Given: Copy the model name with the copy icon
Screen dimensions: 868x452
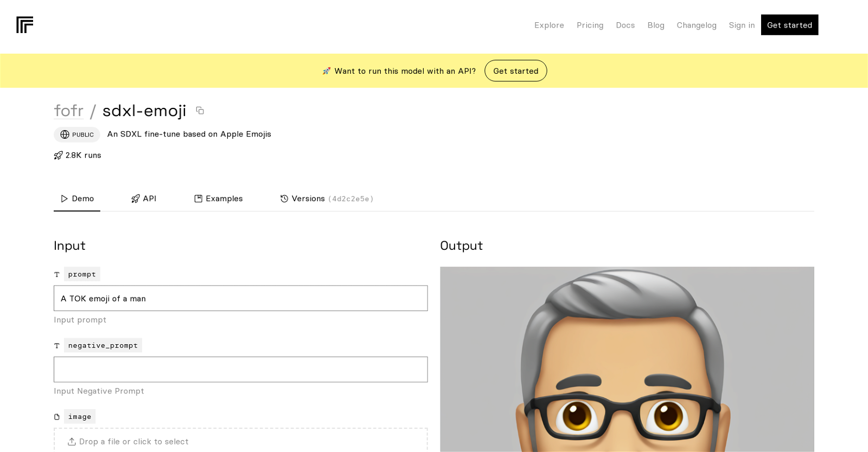Looking at the screenshot, I should click(x=200, y=111).
